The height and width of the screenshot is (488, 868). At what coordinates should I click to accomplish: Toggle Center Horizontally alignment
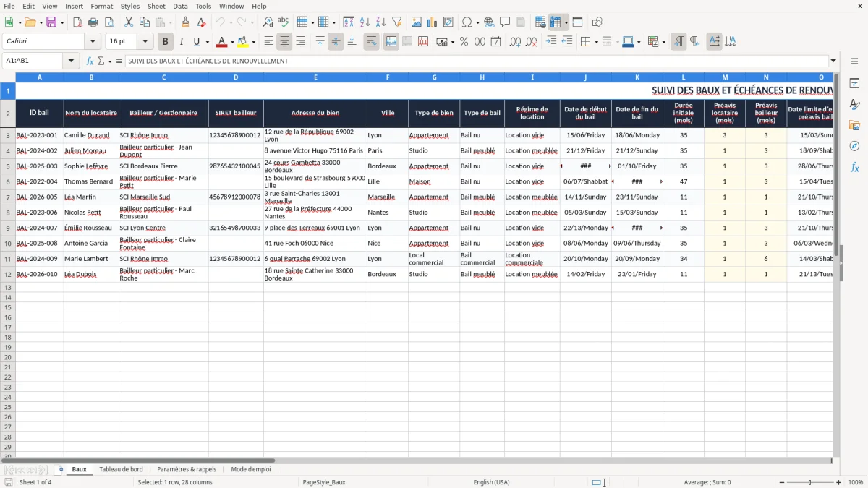[x=284, y=42]
